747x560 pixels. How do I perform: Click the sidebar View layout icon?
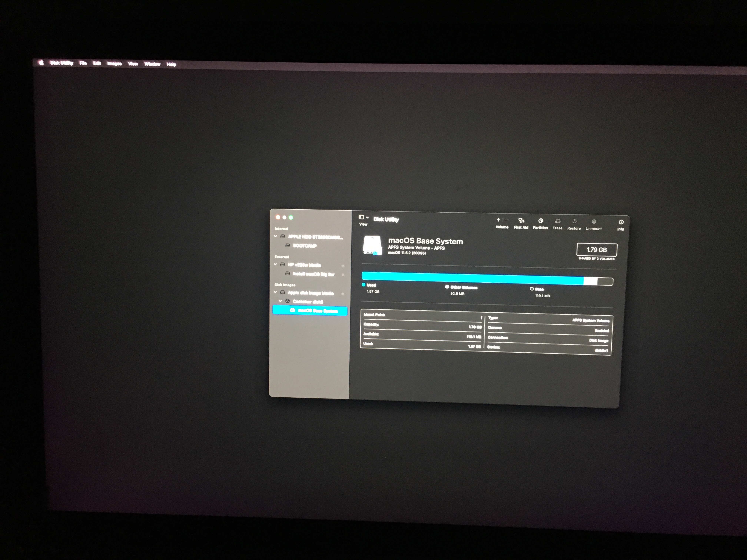pos(361,217)
